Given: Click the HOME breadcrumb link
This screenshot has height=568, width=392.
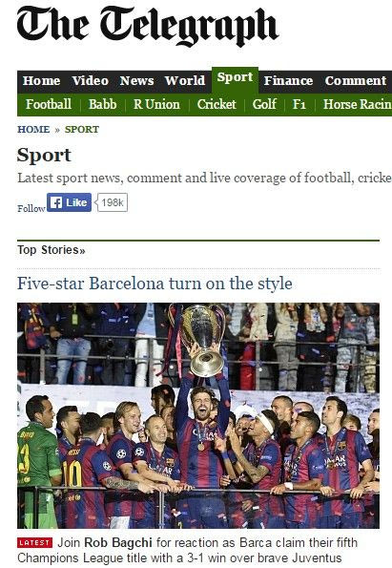Looking at the screenshot, I should pos(33,129).
